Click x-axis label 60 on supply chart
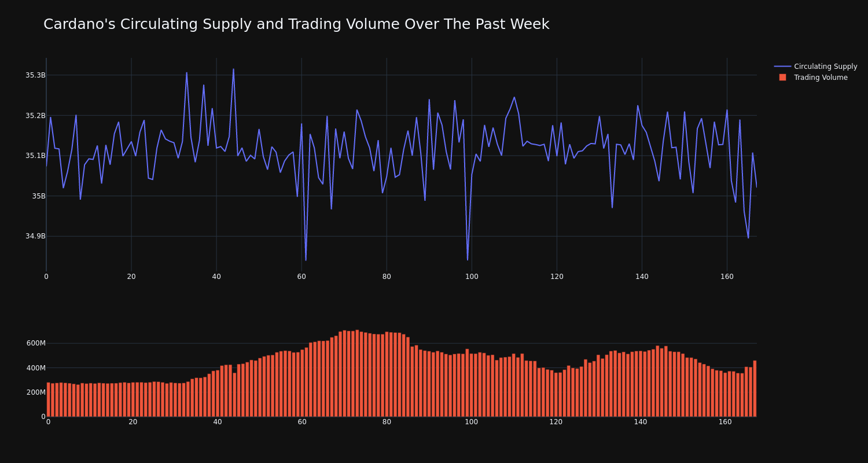Image resolution: width=868 pixels, height=463 pixels. (x=301, y=277)
